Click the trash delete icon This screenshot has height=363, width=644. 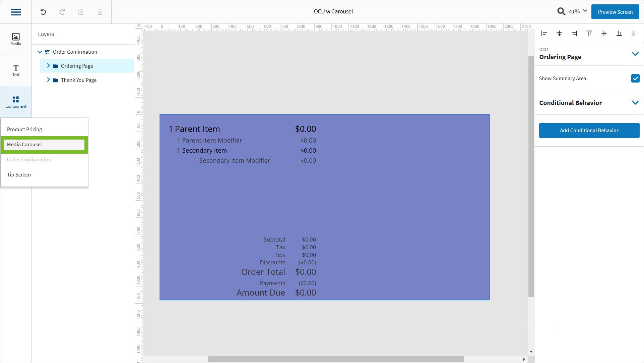pyautogui.click(x=100, y=12)
